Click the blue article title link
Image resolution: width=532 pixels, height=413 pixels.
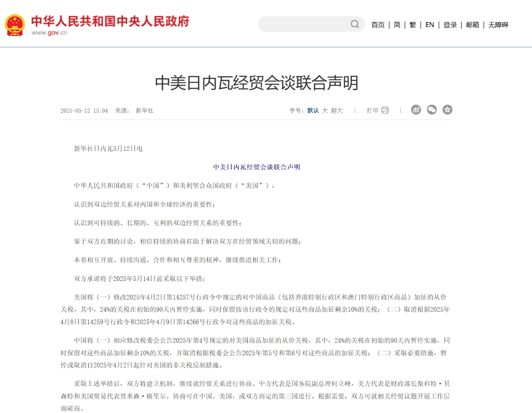(x=257, y=167)
